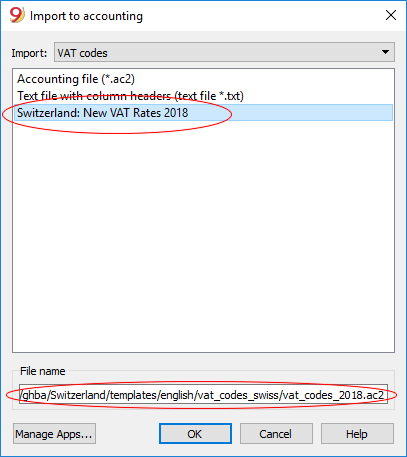The image size is (407, 457).
Task: Open Manage Apps... dialog
Action: tap(54, 434)
